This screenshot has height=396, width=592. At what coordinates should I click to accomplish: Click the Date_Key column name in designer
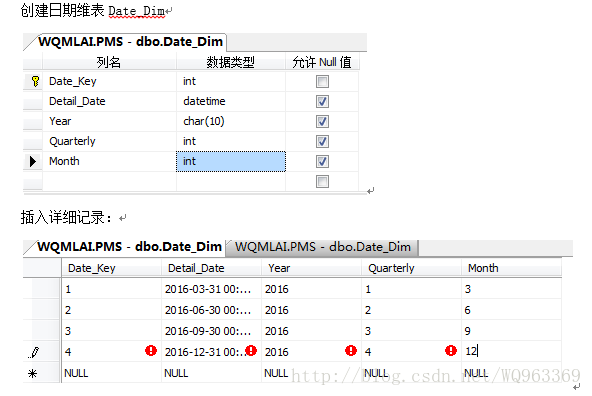click(109, 81)
